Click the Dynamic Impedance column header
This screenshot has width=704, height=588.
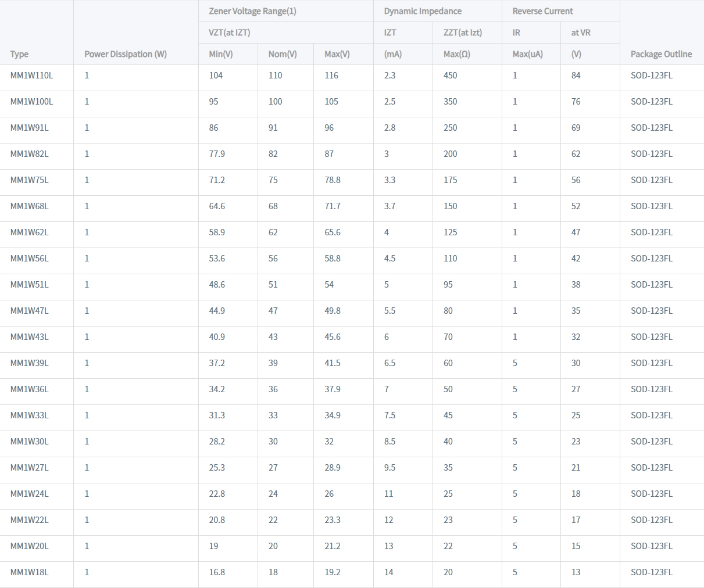click(x=423, y=11)
